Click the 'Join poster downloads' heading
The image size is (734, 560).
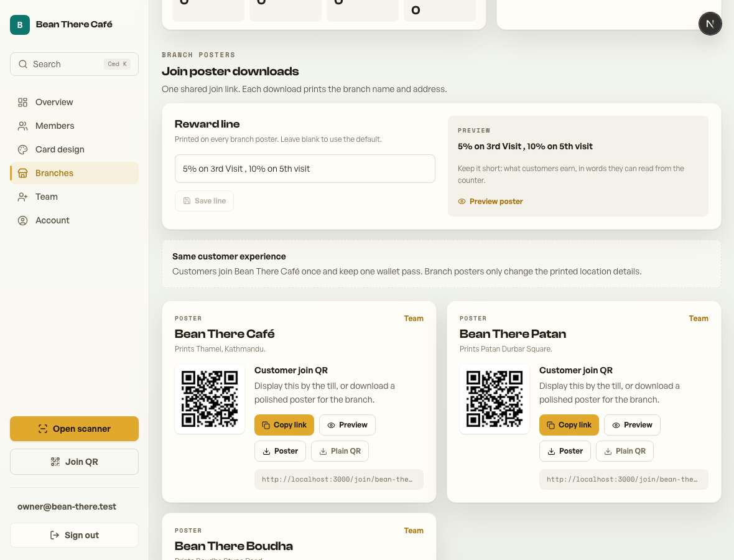pyautogui.click(x=230, y=71)
